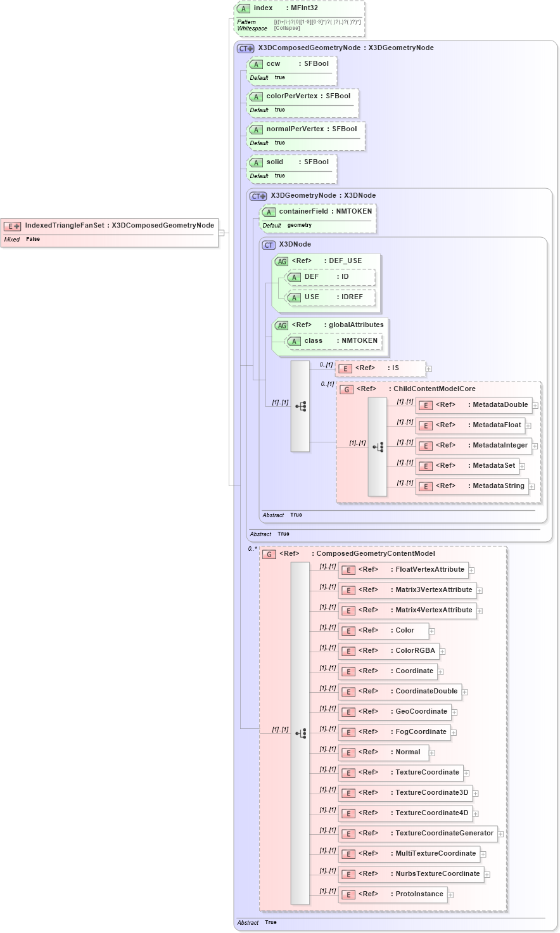Click the CT icon of X3DComposedGeometryNode
This screenshot has width=560, height=933.
[246, 48]
